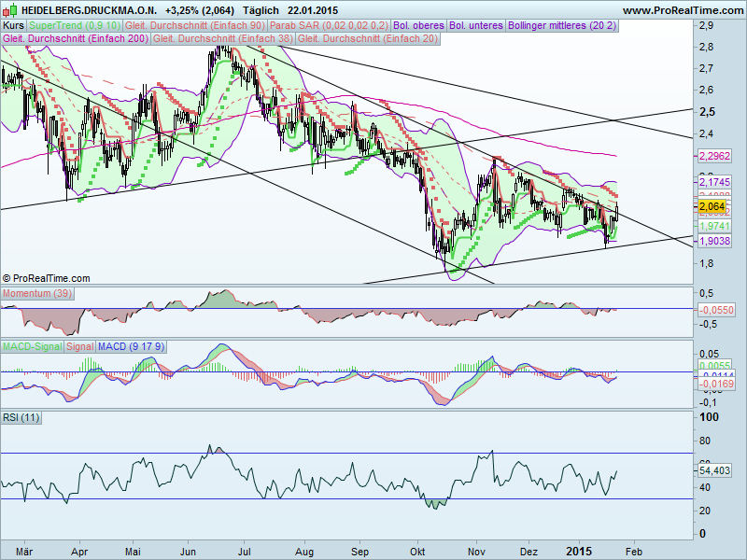Click the Mai label on time axis
The image size is (747, 560).
[133, 552]
